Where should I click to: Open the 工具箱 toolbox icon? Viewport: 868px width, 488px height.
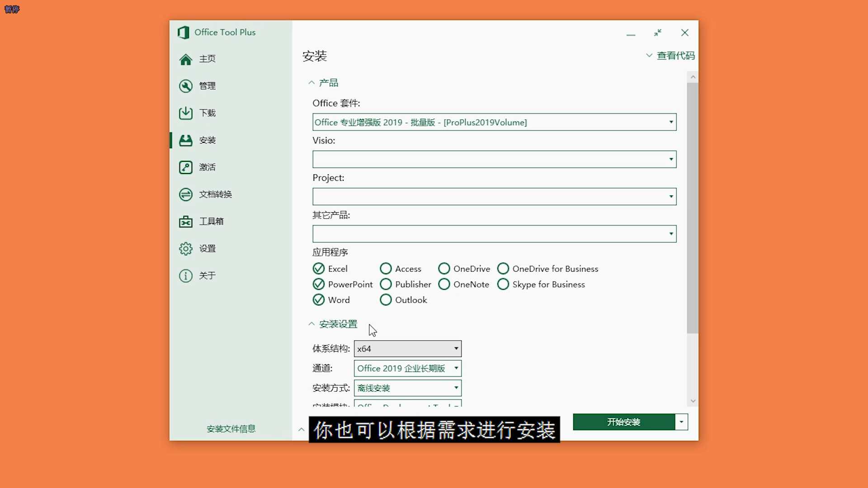coord(185,221)
